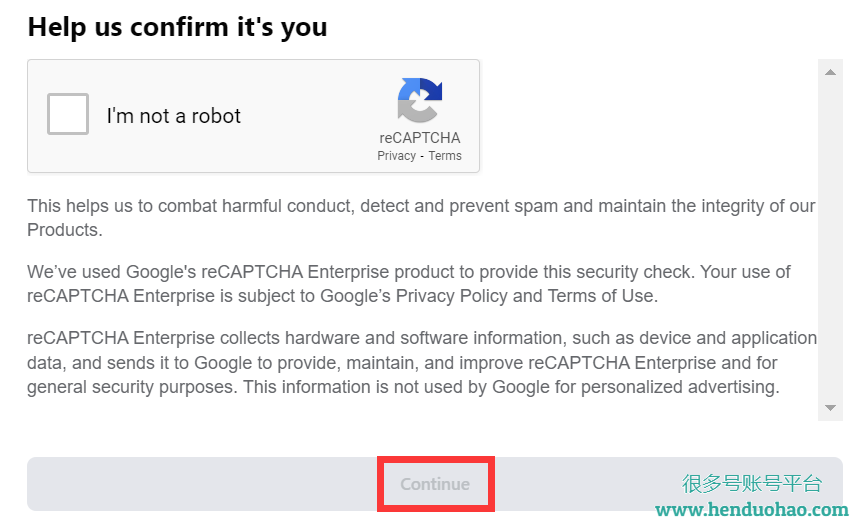
Task: Click the "Help us confirm it's you" heading
Action: coord(178,27)
